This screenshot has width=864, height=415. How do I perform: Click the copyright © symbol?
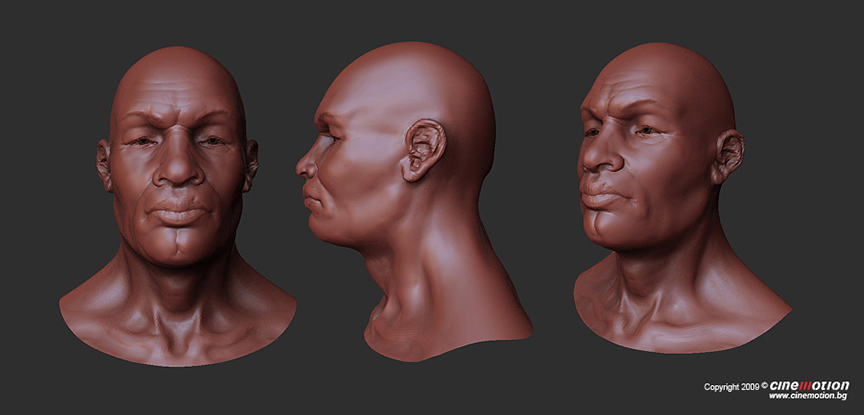pyautogui.click(x=764, y=386)
